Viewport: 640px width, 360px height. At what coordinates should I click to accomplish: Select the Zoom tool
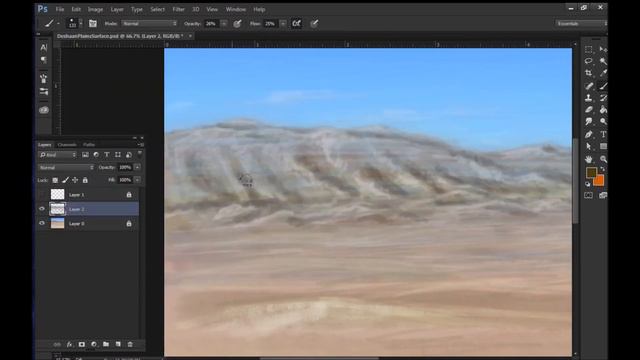coord(603,159)
